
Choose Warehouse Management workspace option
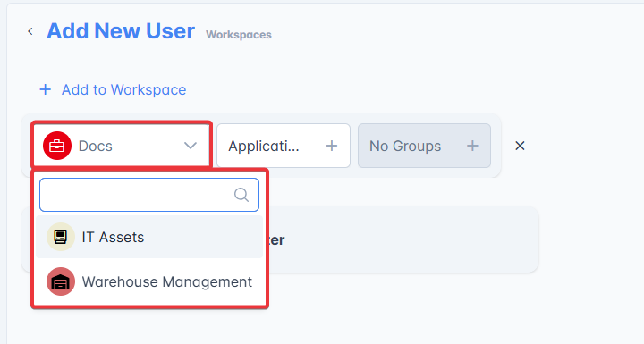coord(149,281)
